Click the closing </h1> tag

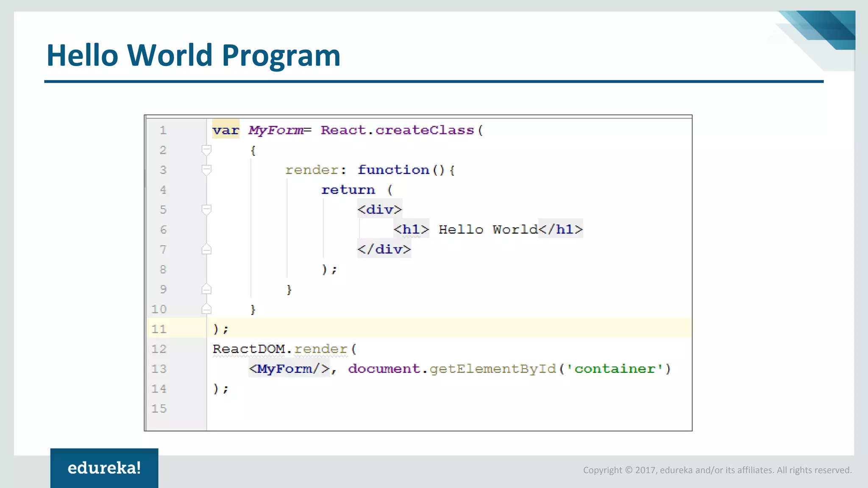[561, 230]
